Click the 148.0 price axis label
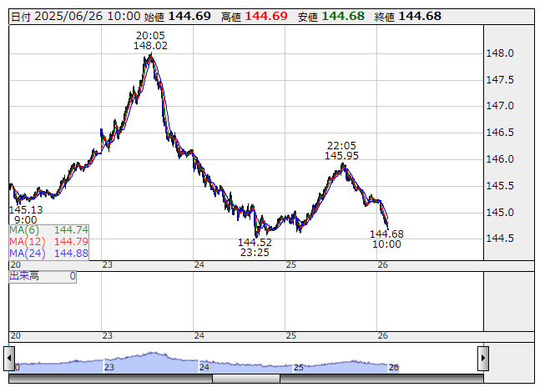This screenshot has height=392, width=545. coord(499,53)
